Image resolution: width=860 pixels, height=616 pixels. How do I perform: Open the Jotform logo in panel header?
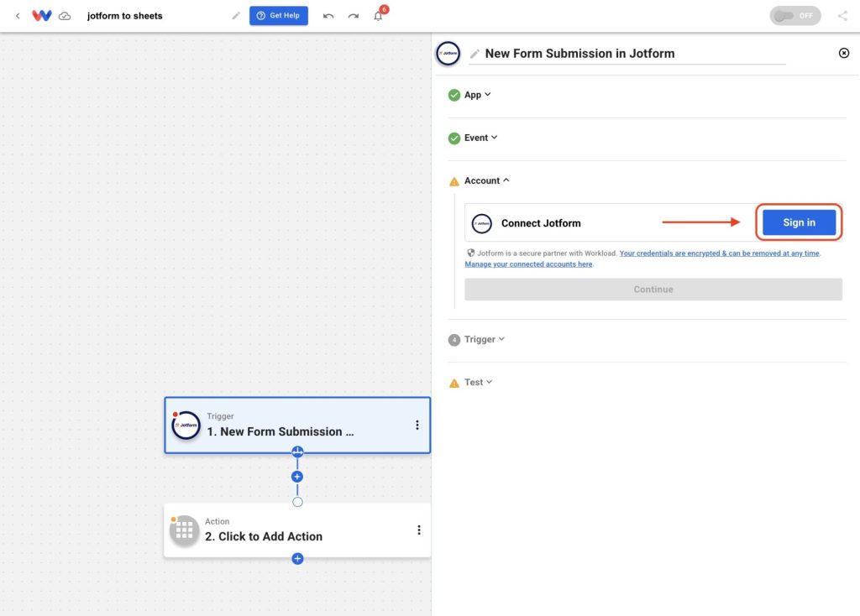(x=448, y=53)
